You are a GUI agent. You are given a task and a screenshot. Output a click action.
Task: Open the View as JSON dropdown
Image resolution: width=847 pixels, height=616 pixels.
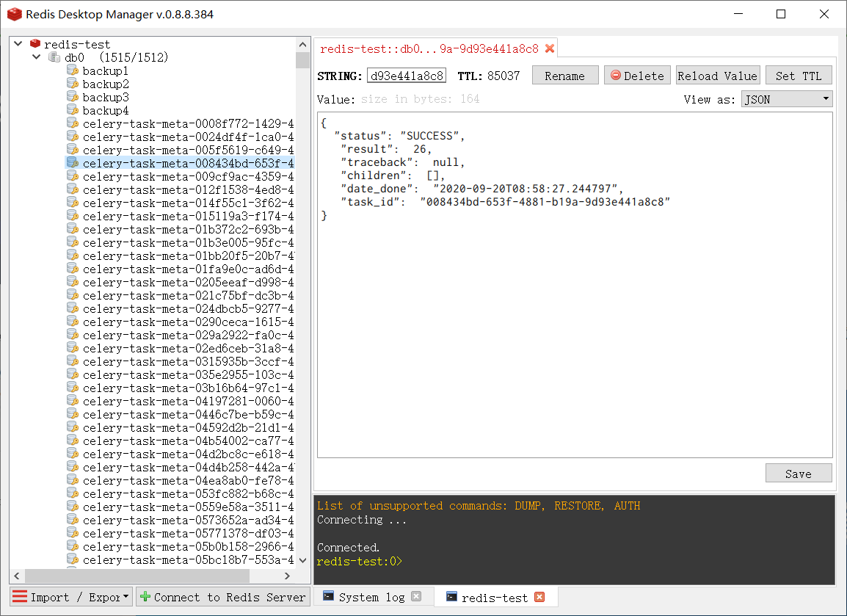[x=786, y=98]
